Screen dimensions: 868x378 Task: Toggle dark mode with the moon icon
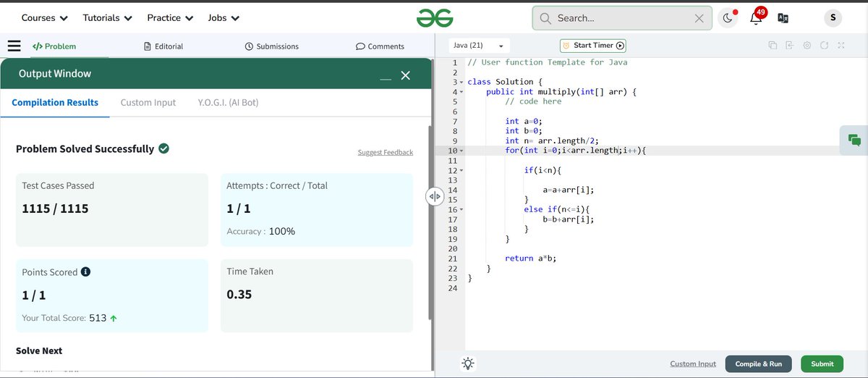point(728,18)
